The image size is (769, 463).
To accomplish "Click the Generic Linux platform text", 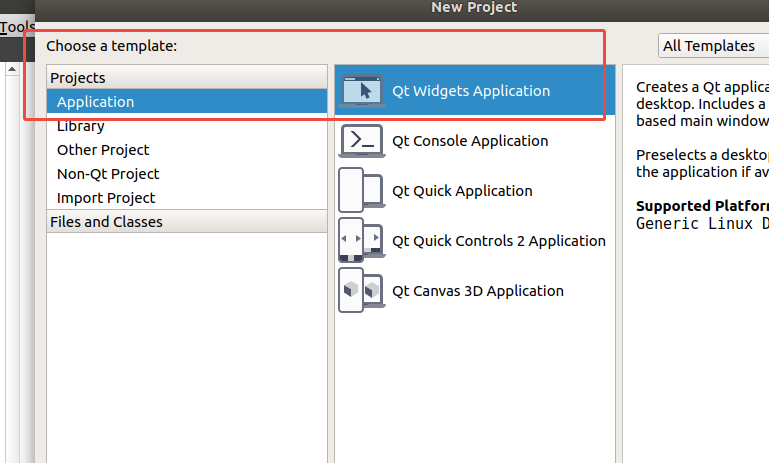I will coord(702,224).
